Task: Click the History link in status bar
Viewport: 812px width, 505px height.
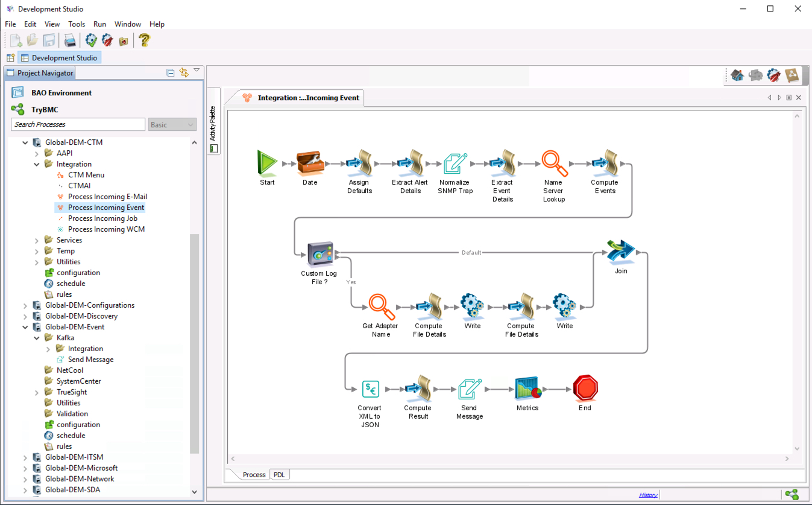Action: [648, 495]
